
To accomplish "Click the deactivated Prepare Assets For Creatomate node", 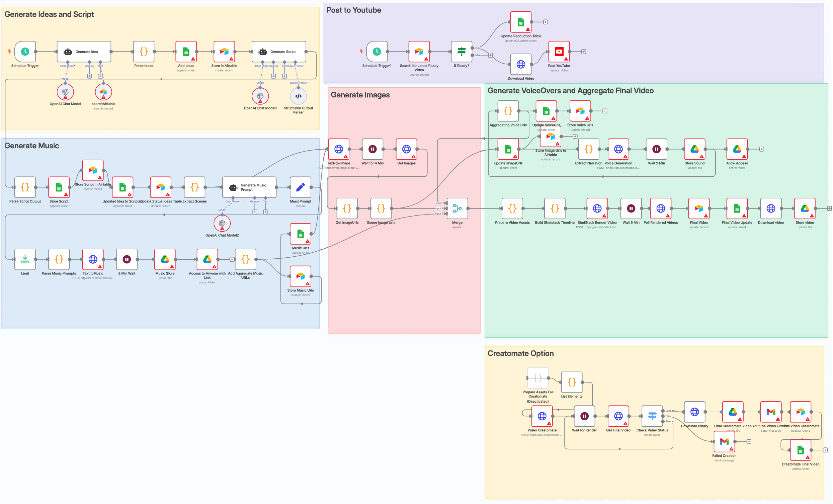I will tap(538, 378).
